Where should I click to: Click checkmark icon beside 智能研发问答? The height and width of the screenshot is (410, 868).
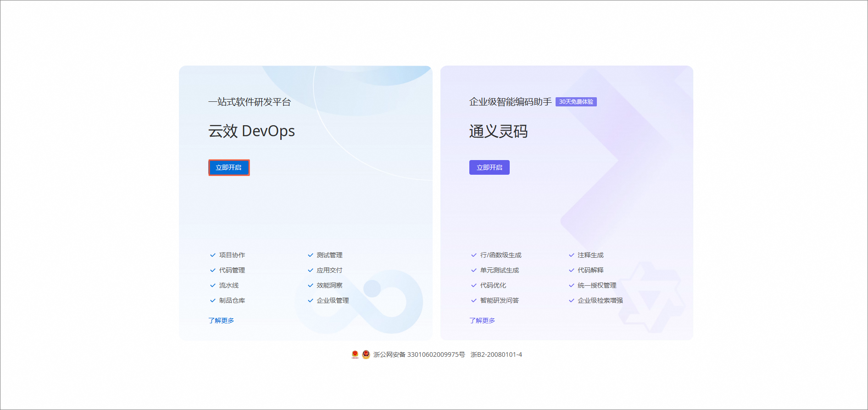pos(474,300)
